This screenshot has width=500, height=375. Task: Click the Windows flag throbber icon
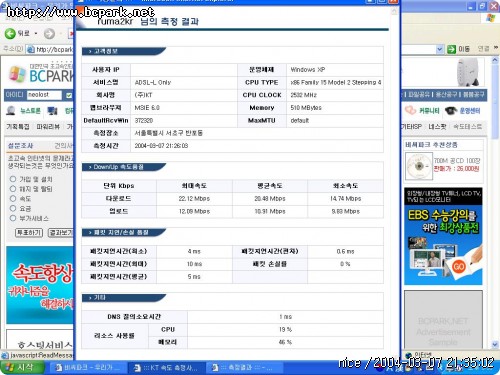click(491, 18)
